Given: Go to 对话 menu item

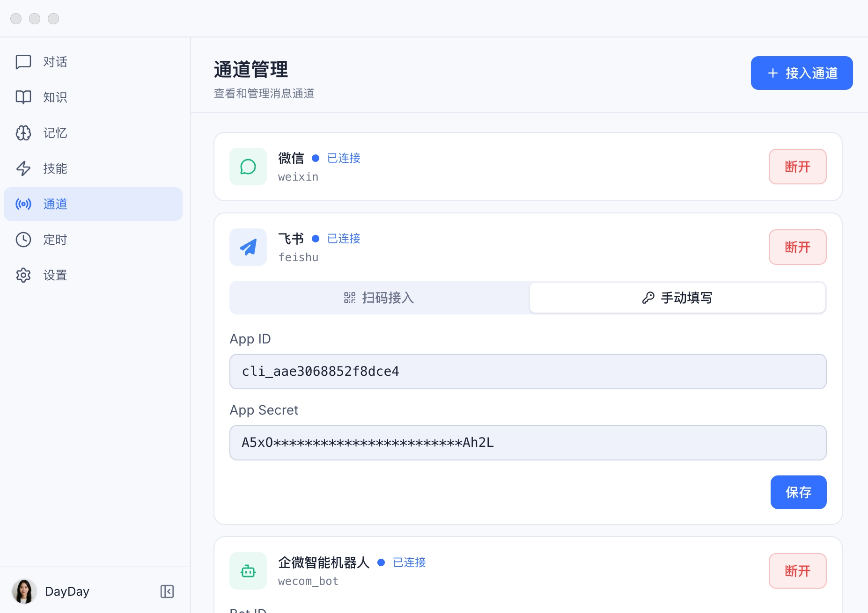Looking at the screenshot, I should coord(93,62).
